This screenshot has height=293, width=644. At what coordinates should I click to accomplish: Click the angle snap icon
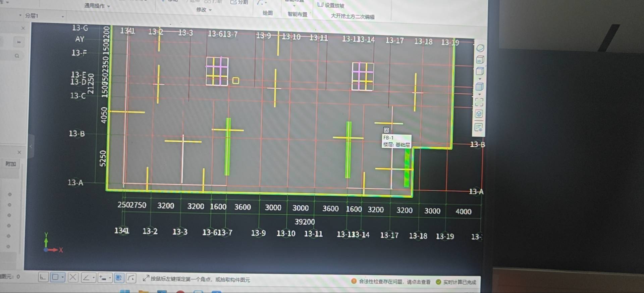[x=86, y=278]
